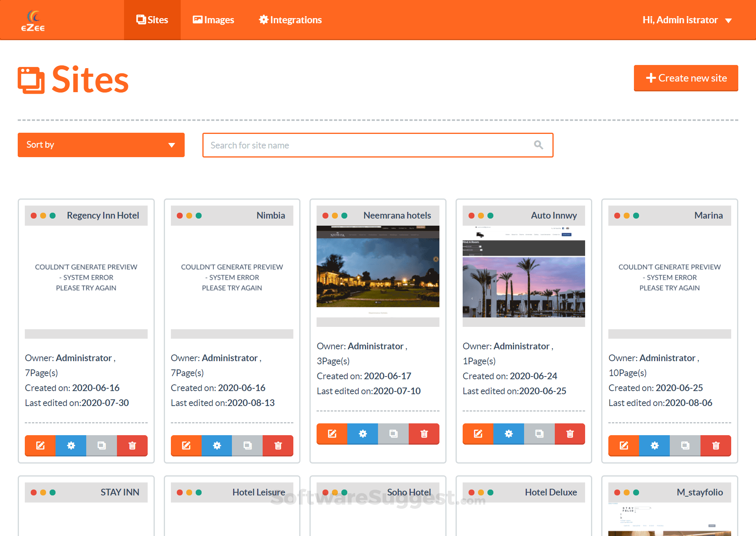Open the Hi, Administrator user menu

(x=687, y=20)
